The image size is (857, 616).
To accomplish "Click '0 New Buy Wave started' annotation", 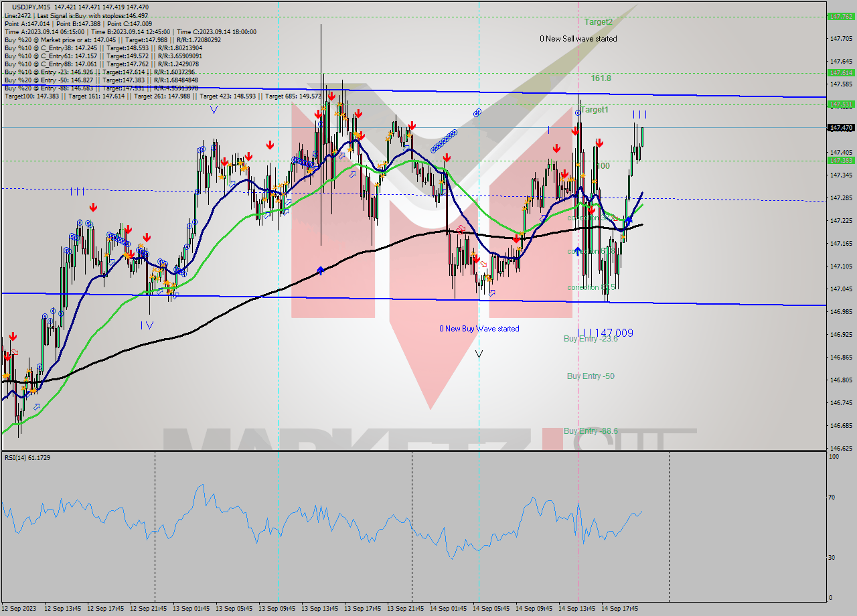I will 479,329.
